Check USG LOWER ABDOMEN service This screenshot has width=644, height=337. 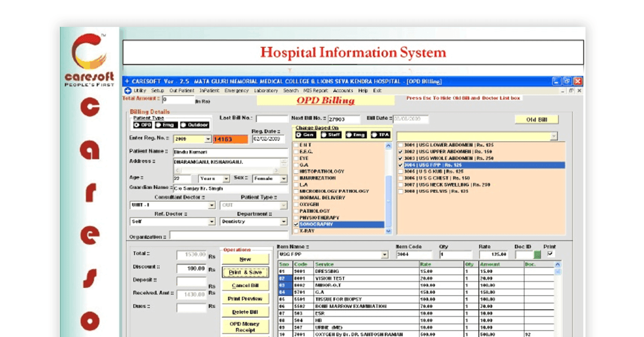click(x=400, y=145)
